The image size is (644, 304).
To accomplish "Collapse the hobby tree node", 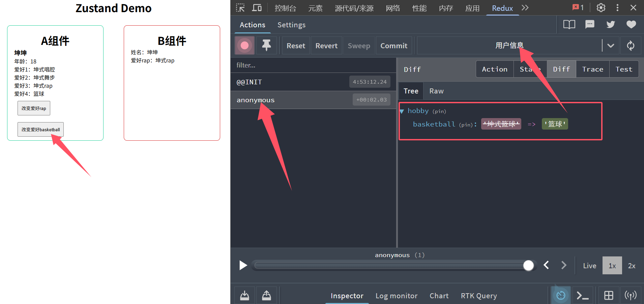I will [402, 111].
